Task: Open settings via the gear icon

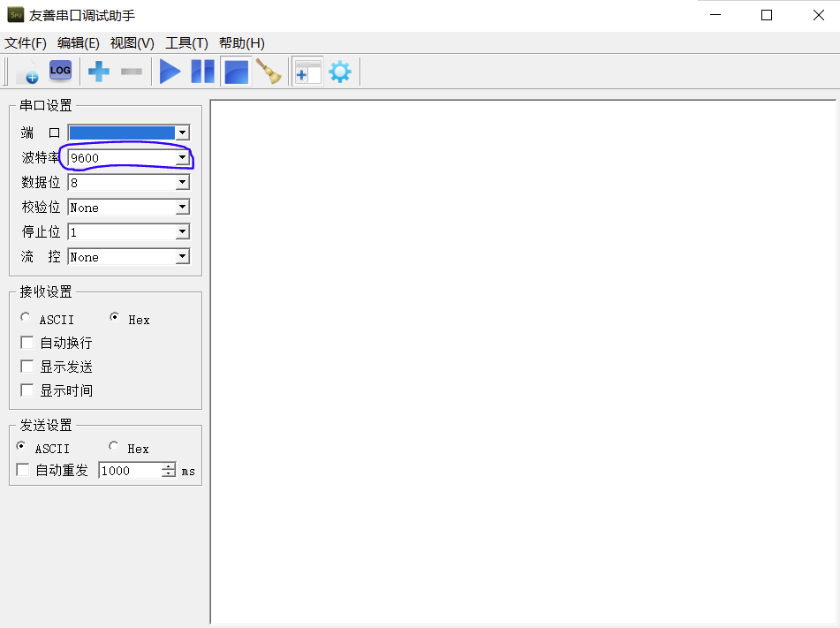Action: click(340, 72)
